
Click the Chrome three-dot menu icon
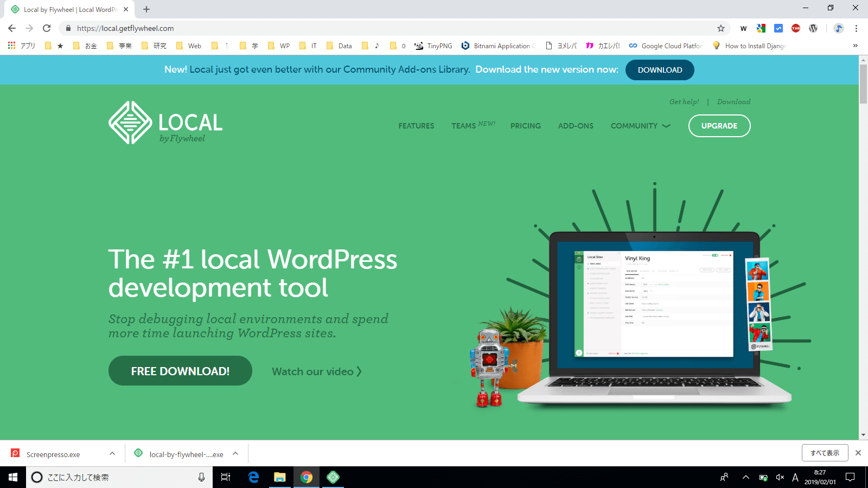[x=856, y=28]
